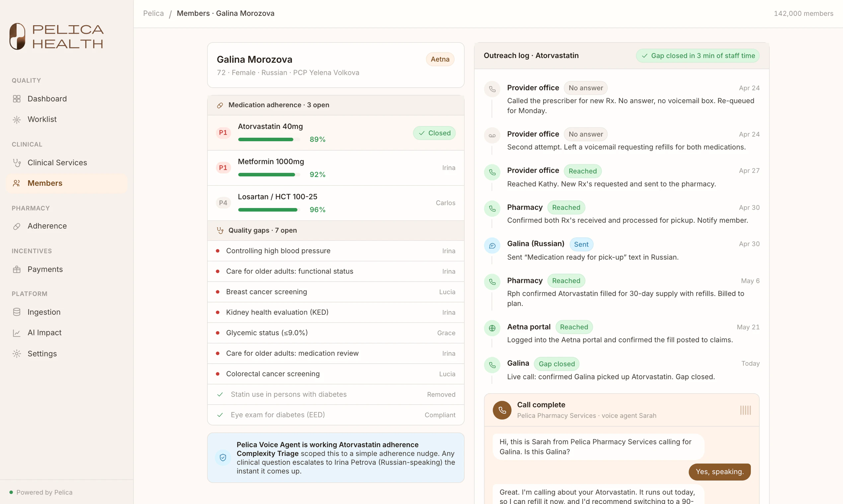Click the Atorvastatin 89% adherence bar

(x=269, y=140)
